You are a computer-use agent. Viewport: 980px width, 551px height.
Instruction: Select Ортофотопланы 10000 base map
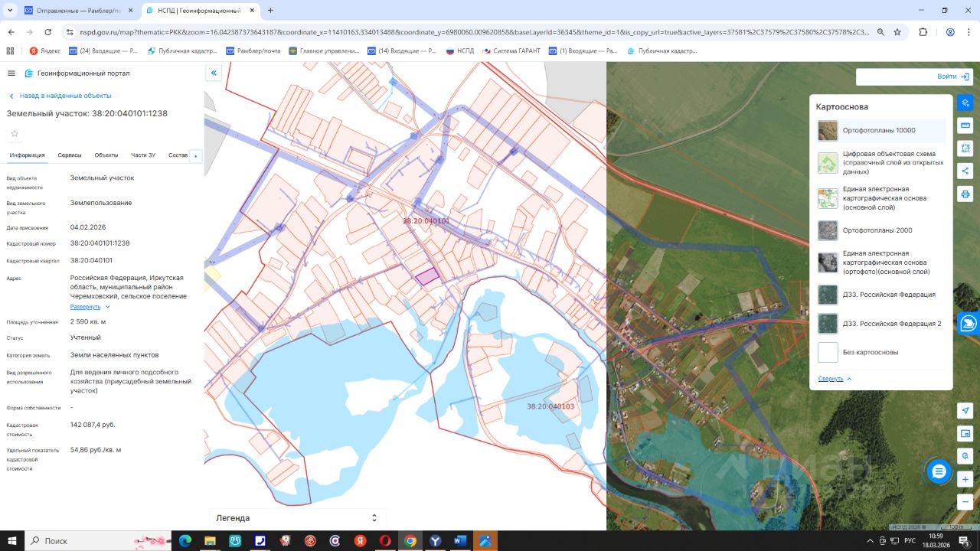point(880,131)
